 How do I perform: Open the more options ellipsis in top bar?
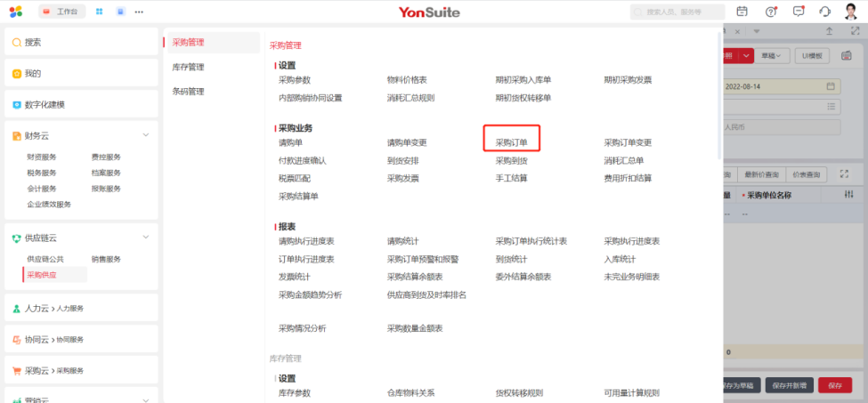tap(139, 12)
